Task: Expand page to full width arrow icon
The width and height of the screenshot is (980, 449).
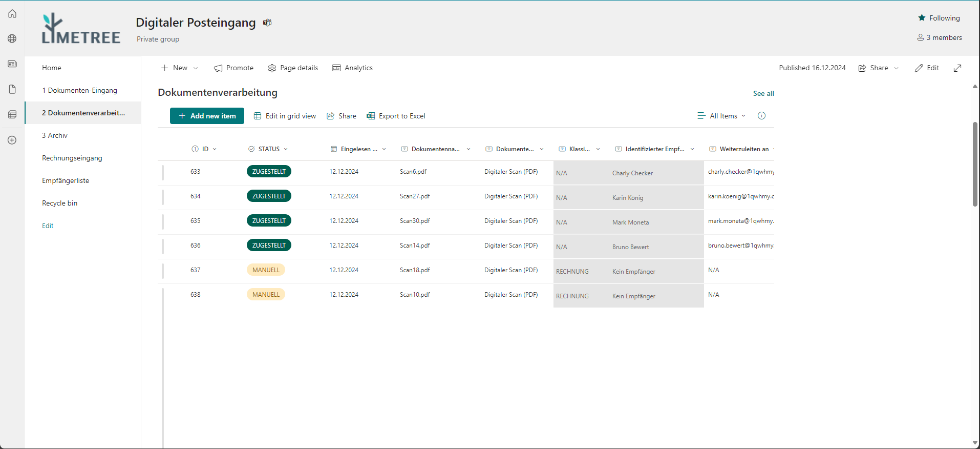Action: pyautogui.click(x=957, y=68)
